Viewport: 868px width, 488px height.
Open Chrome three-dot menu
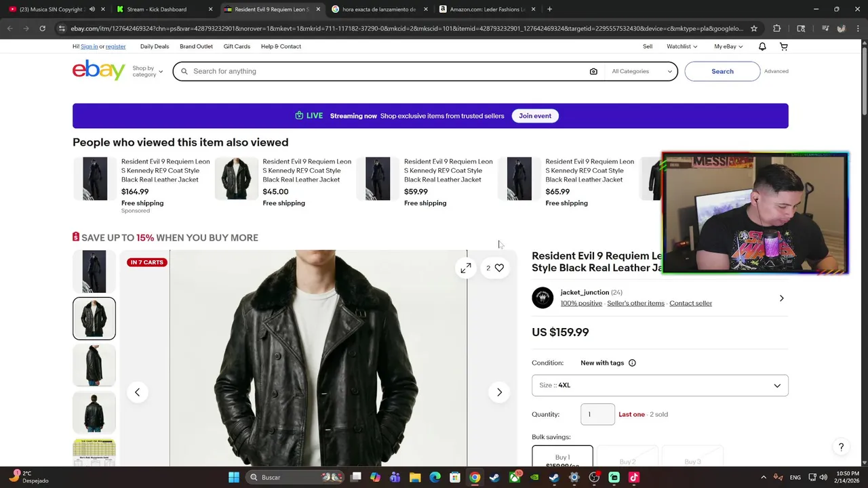856,28
